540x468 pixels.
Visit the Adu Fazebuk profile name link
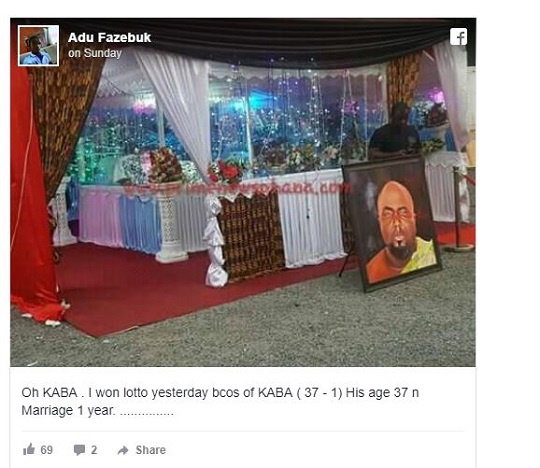(x=109, y=37)
